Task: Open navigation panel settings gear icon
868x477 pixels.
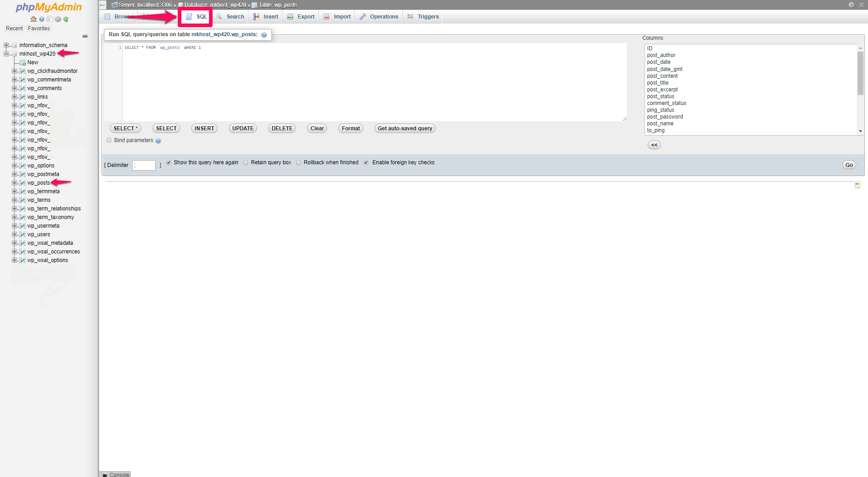Action: point(58,19)
